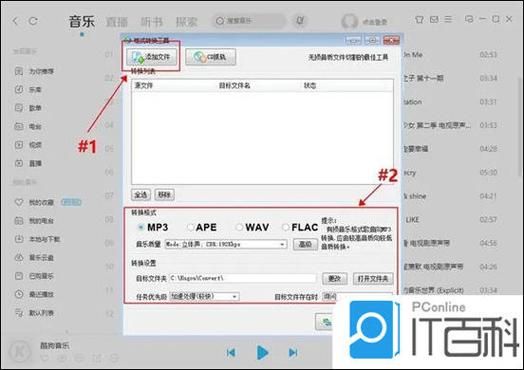This screenshot has height=370, width=524.
Task: Open the mail envelope icon in header
Action: [434, 19]
